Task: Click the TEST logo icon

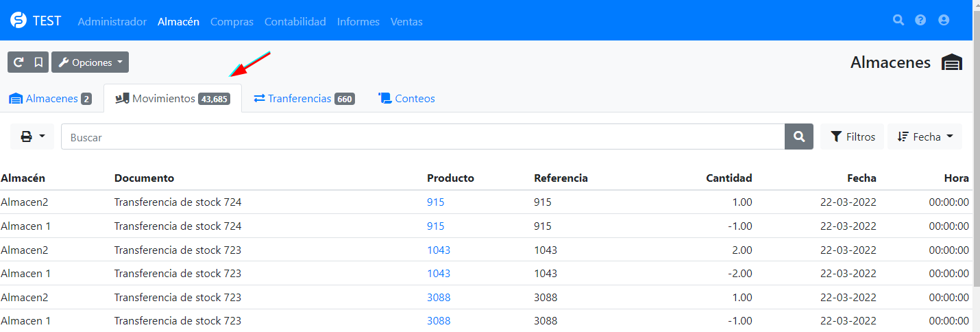Action: tap(19, 21)
